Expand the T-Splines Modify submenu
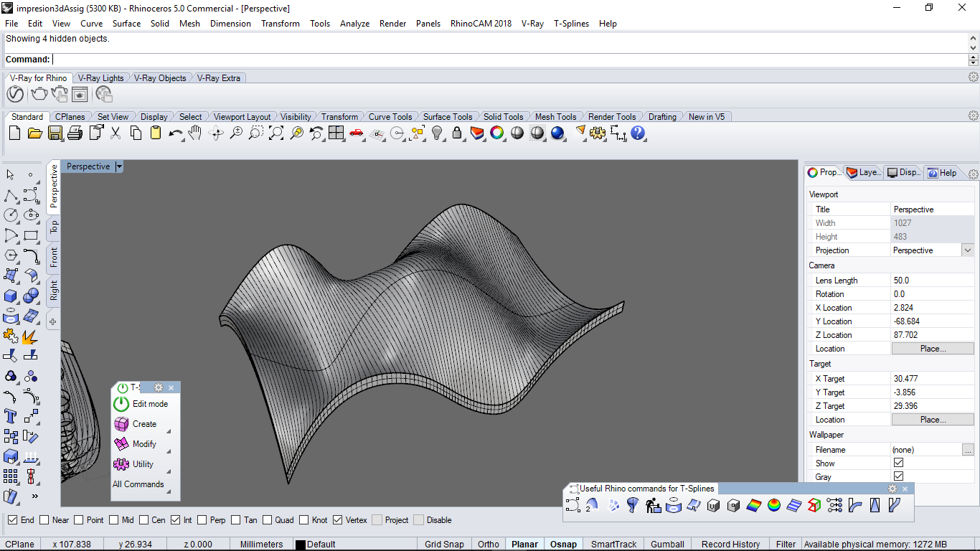The width and height of the screenshot is (980, 551). [x=169, y=451]
